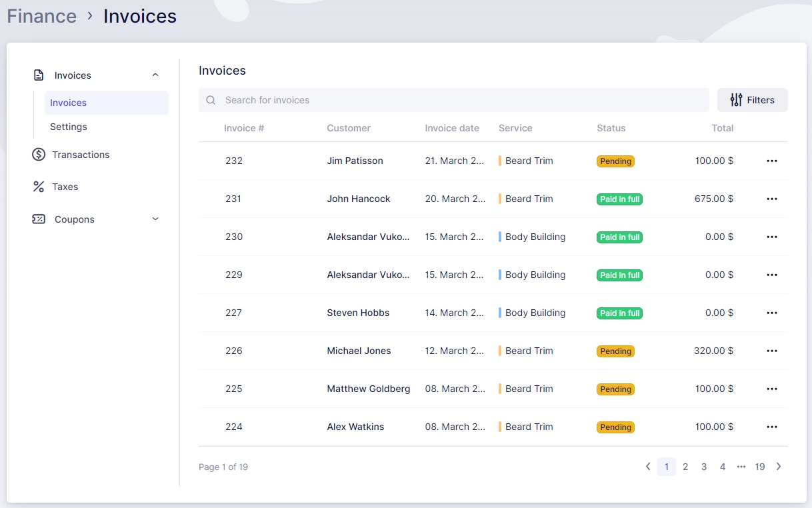This screenshot has width=812, height=508.
Task: Open actions menu for Alex Watkins invoice
Action: coord(772,427)
